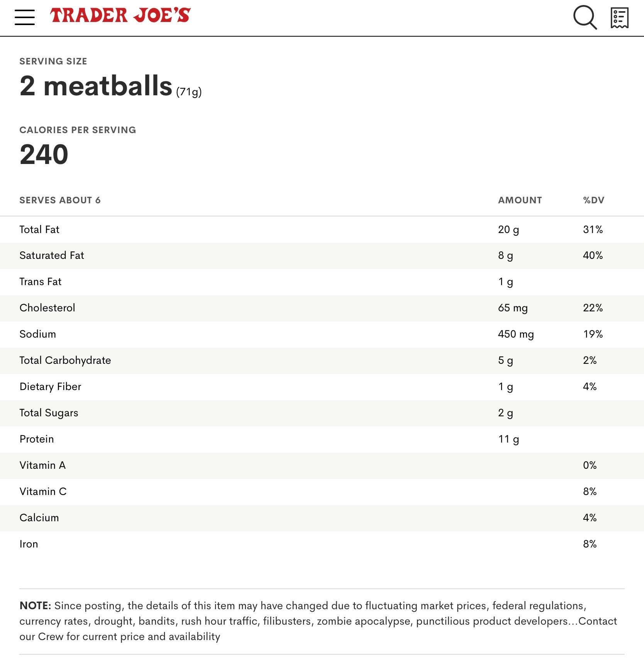Select the Vitamin C row label
This screenshot has height=664, width=644.
click(43, 492)
